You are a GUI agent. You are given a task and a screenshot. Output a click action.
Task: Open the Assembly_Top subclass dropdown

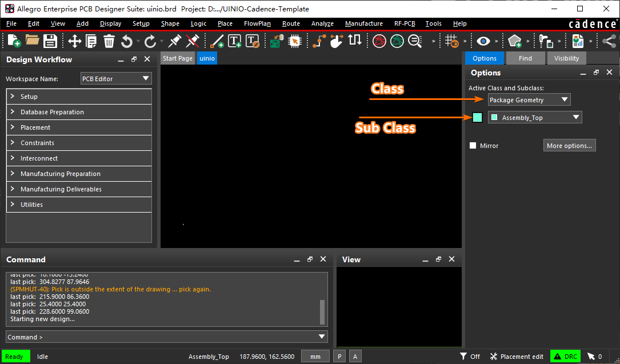click(535, 118)
